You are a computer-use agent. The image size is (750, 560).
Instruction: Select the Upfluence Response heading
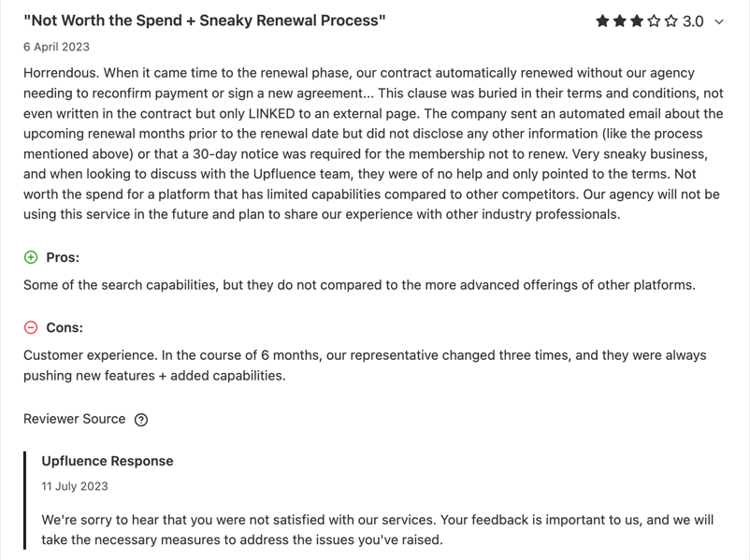pos(108,461)
